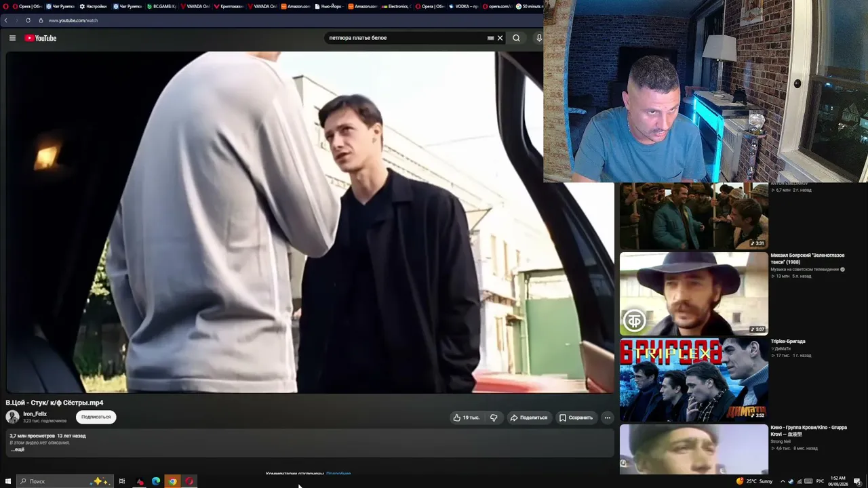The height and width of the screenshot is (488, 868).
Task: Focus the YouTube search field
Action: (x=406, y=38)
